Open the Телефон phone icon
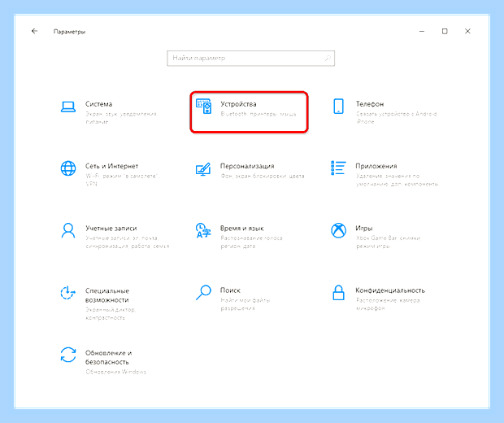 (338, 107)
